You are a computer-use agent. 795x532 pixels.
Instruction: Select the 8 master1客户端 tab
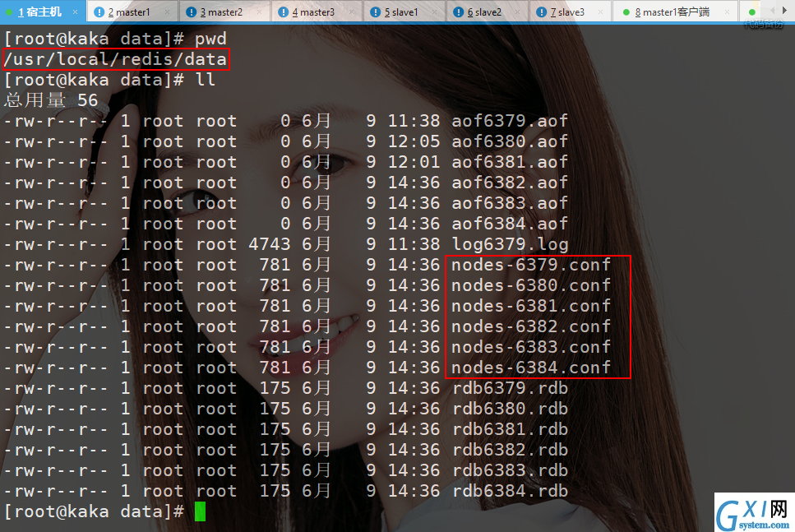pyautogui.click(x=675, y=12)
